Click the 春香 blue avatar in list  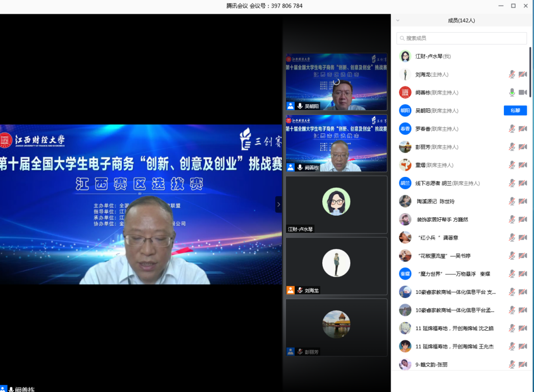(x=405, y=129)
